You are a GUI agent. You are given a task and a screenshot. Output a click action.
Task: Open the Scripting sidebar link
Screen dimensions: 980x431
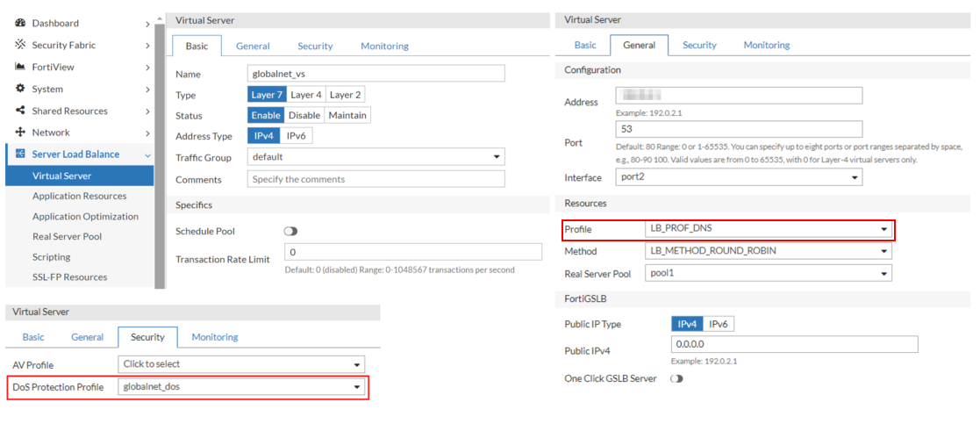[51, 257]
